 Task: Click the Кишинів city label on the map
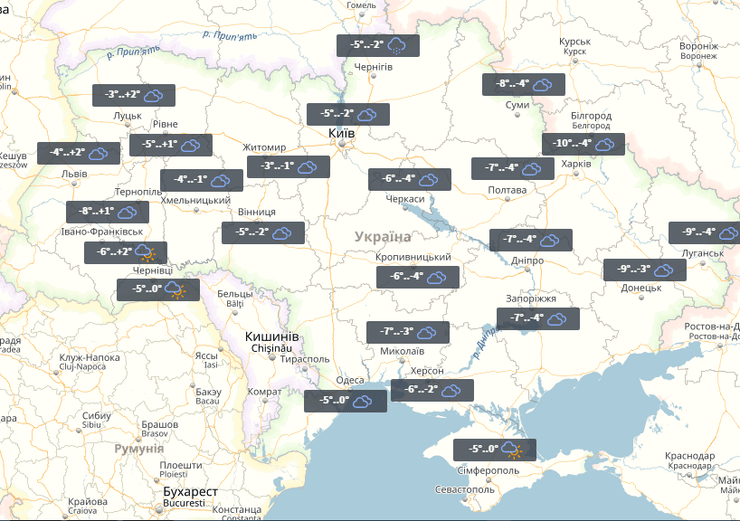tap(273, 337)
